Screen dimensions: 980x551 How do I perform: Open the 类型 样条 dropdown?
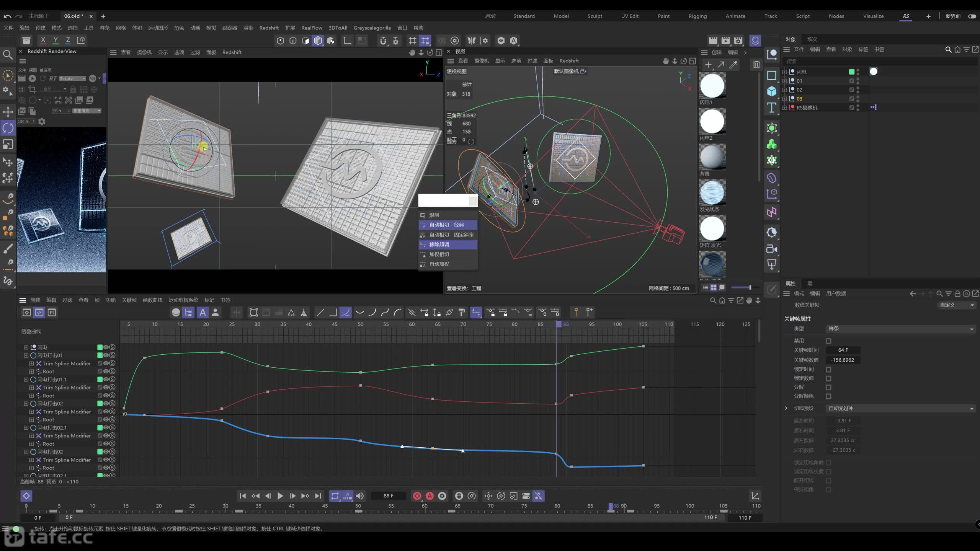(x=901, y=329)
